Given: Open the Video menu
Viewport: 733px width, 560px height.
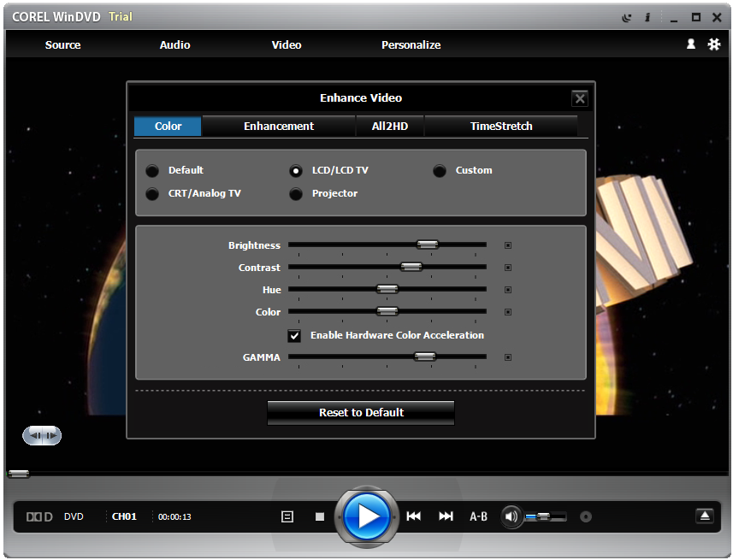Looking at the screenshot, I should (287, 44).
